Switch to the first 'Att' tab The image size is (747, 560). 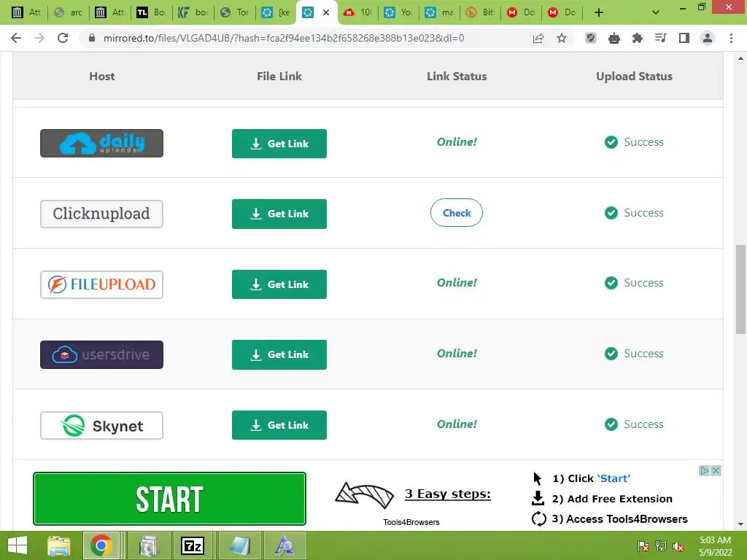coord(26,12)
